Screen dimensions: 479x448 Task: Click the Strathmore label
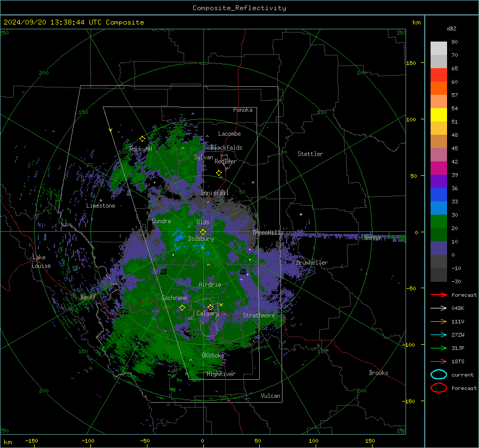259,315
